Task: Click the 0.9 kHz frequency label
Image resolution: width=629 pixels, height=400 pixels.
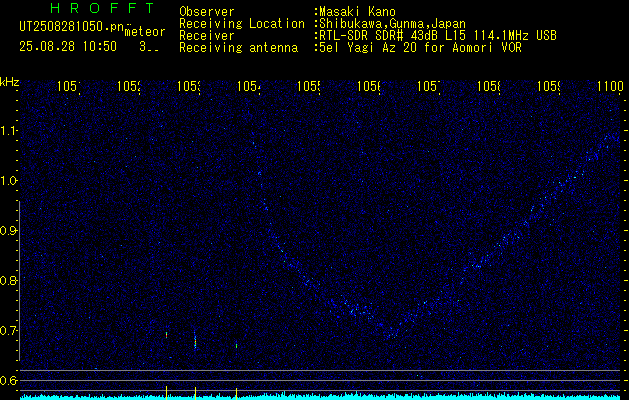Action: coord(8,231)
